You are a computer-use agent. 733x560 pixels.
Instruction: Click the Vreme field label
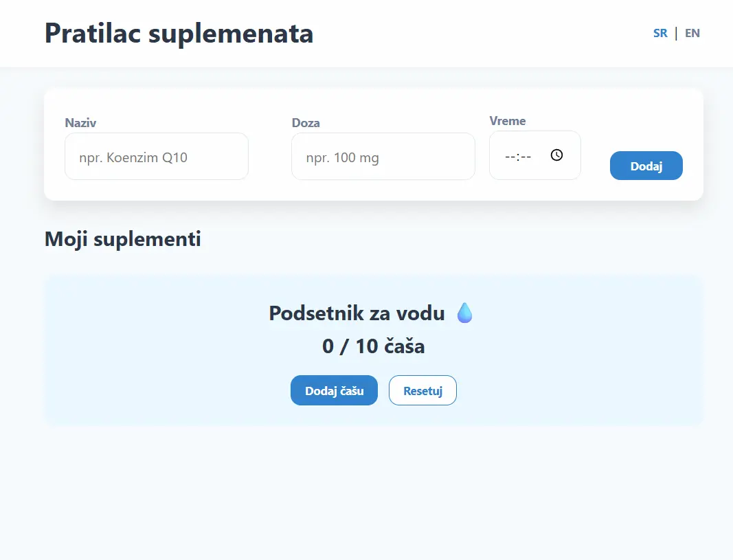508,121
